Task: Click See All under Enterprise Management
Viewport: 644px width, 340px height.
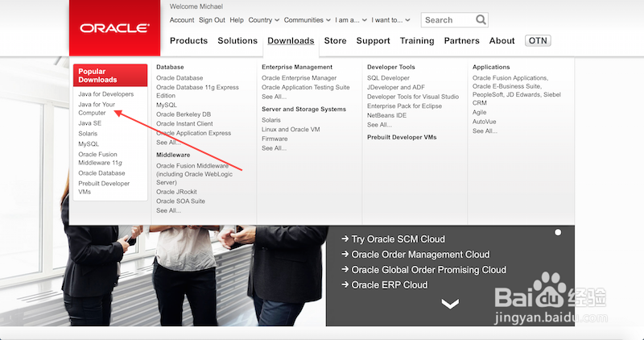Action: tap(274, 97)
